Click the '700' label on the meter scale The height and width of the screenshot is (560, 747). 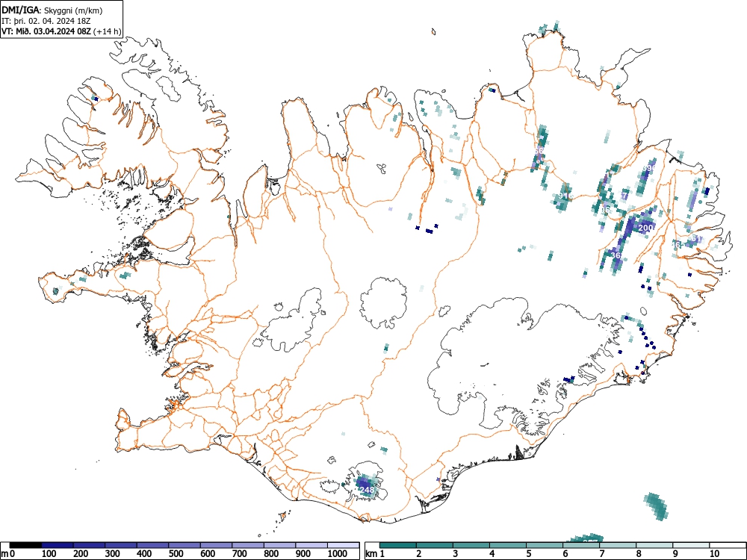pyautogui.click(x=240, y=554)
